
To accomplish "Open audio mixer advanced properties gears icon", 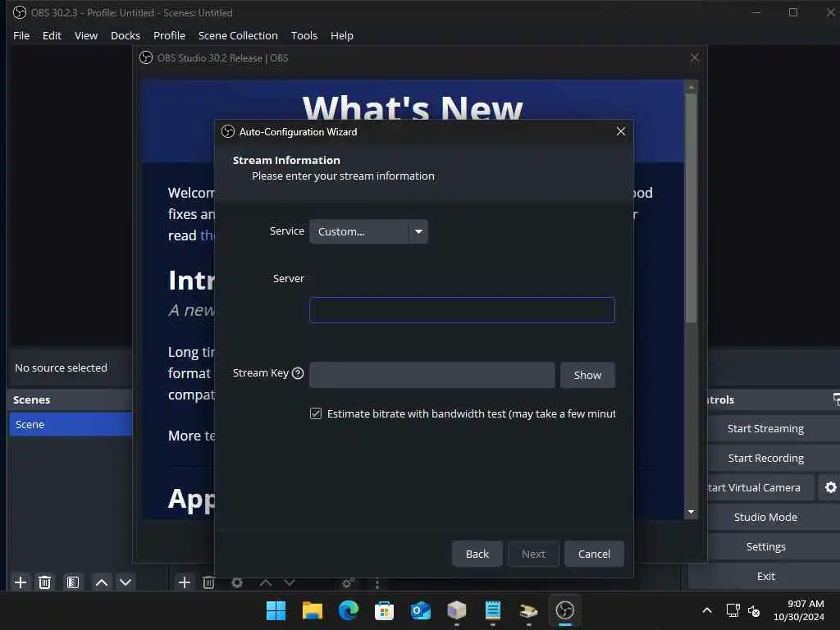I will [348, 582].
